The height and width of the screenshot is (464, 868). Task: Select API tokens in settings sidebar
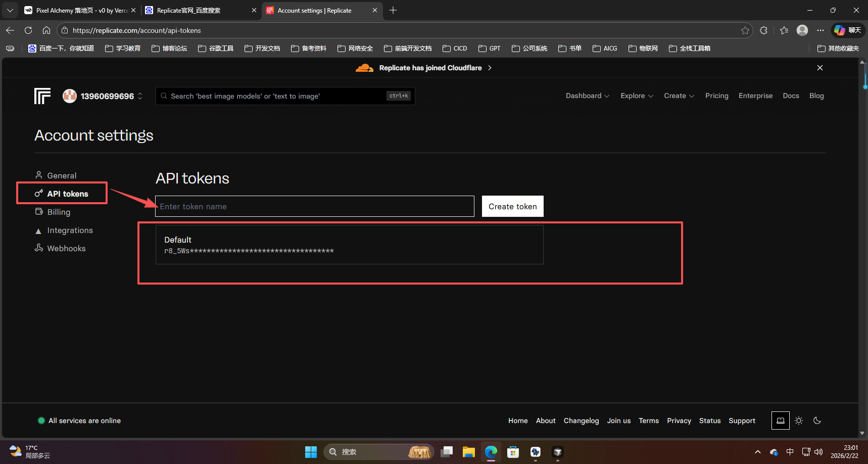(62, 194)
